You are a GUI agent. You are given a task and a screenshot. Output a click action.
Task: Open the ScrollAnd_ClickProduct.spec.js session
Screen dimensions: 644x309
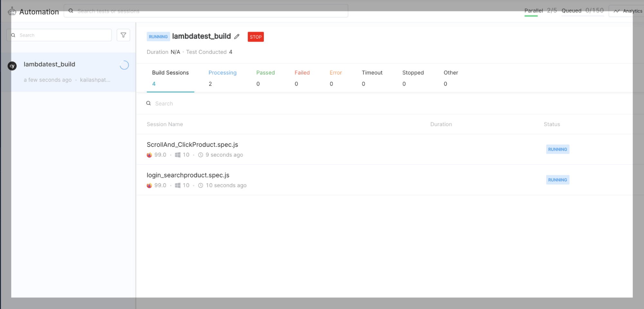[x=192, y=145]
